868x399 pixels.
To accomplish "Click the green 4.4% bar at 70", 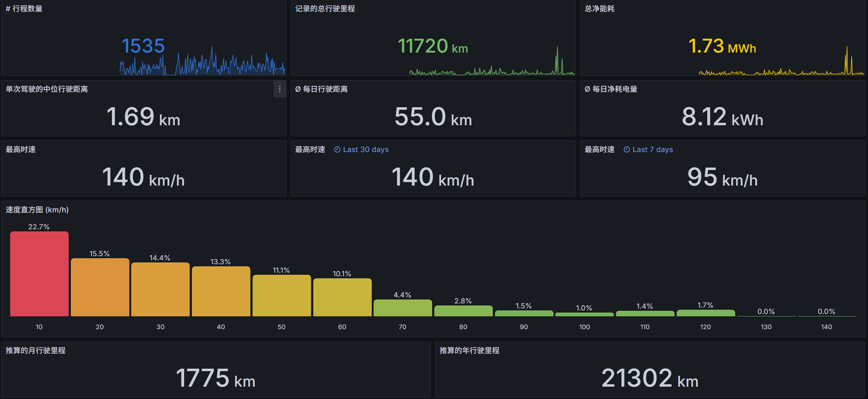I will [x=403, y=308].
